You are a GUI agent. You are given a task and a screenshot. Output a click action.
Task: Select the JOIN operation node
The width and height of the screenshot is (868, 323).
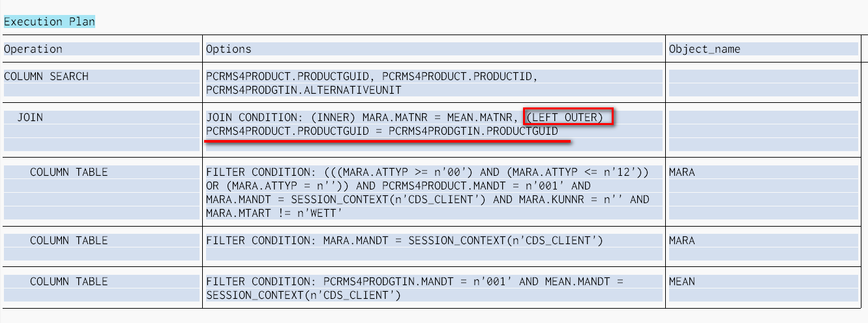point(30,117)
